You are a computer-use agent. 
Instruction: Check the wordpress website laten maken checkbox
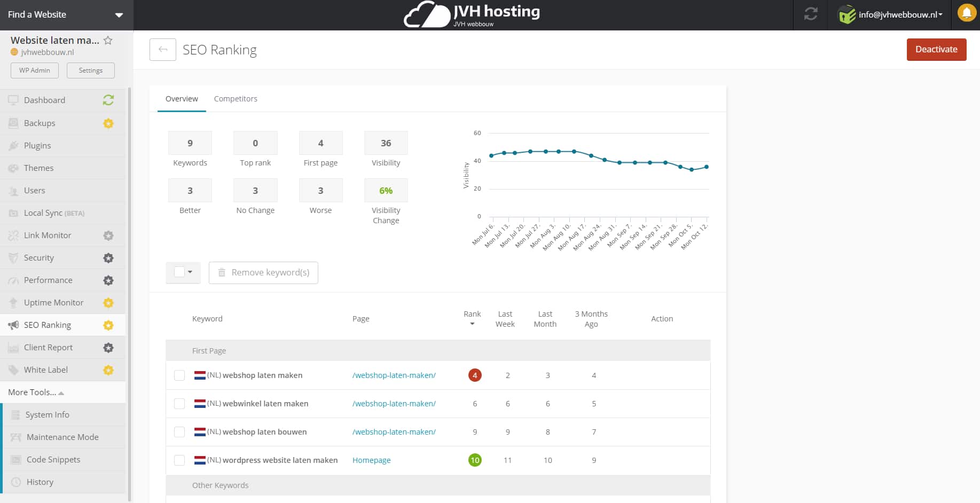pos(179,460)
